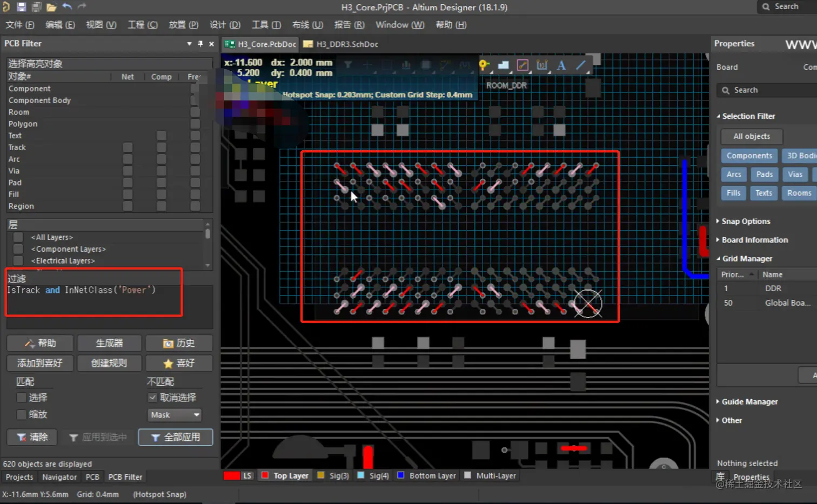Viewport: 817px width, 504px height.
Task: Select the place via/pad icon in Active Bar
Action: [x=484, y=65]
